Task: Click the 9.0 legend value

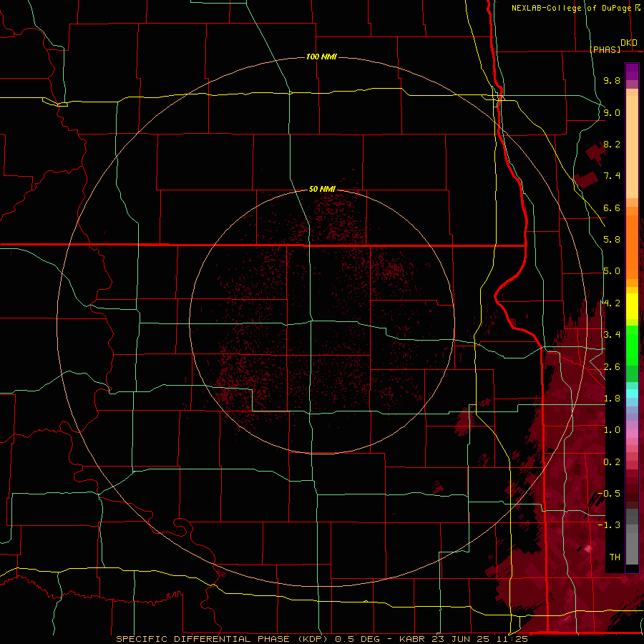Action: pyautogui.click(x=612, y=113)
